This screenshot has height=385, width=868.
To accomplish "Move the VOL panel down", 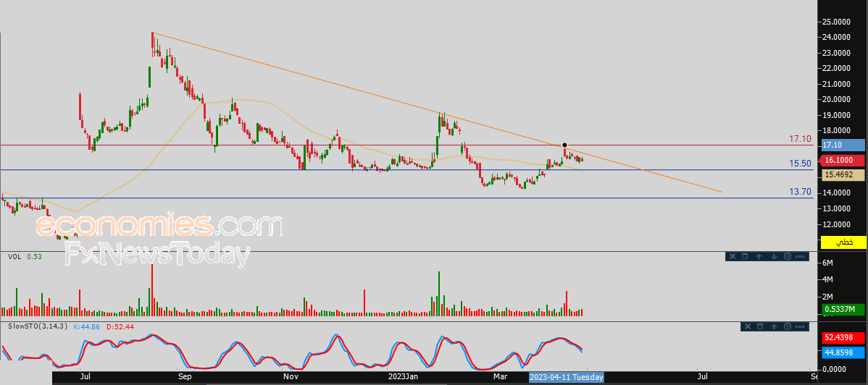I will (773, 256).
